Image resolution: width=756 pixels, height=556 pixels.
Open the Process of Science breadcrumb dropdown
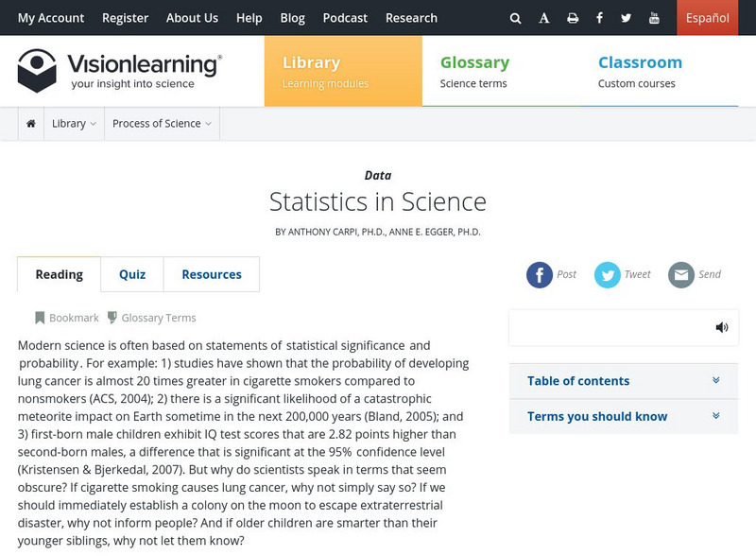pos(162,124)
